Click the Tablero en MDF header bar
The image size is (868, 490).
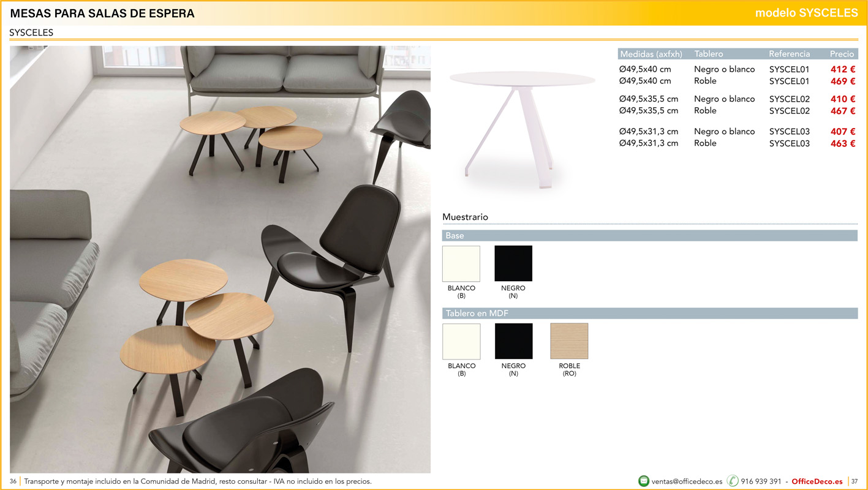650,314
